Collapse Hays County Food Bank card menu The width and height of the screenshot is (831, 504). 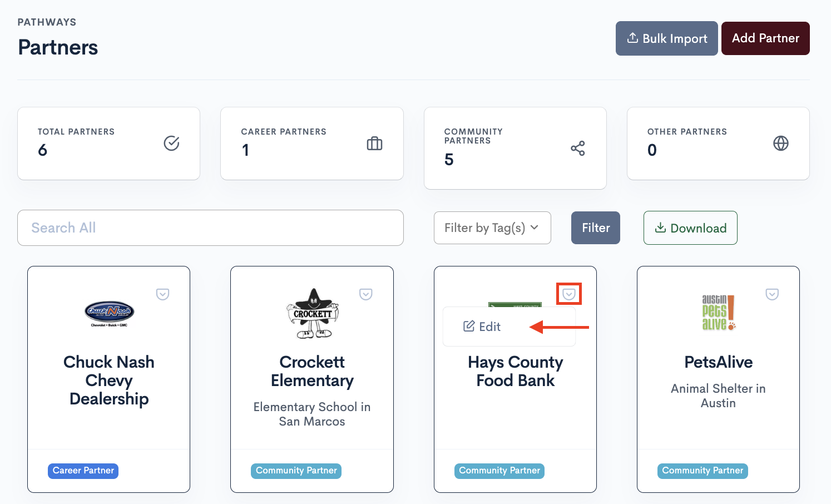point(568,294)
